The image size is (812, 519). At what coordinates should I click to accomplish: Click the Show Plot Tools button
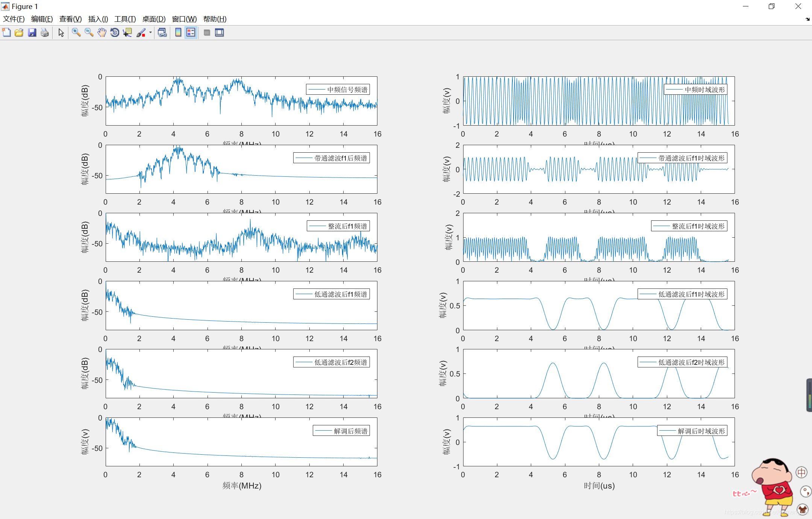[x=220, y=33]
